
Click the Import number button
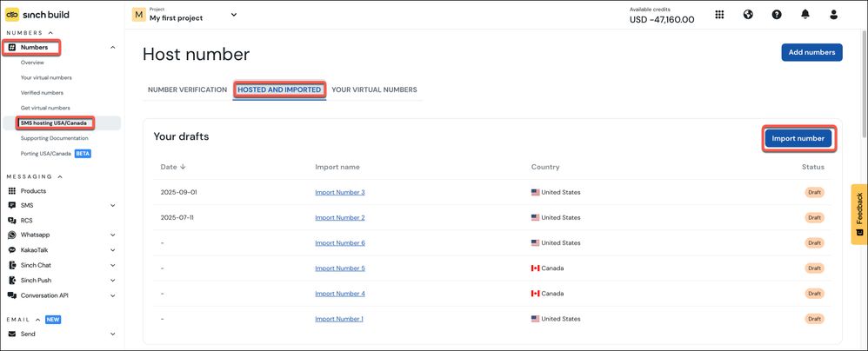point(798,139)
